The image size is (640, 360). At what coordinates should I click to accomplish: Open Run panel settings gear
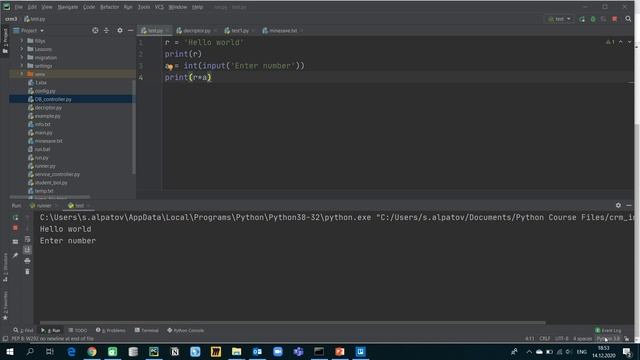pos(618,205)
